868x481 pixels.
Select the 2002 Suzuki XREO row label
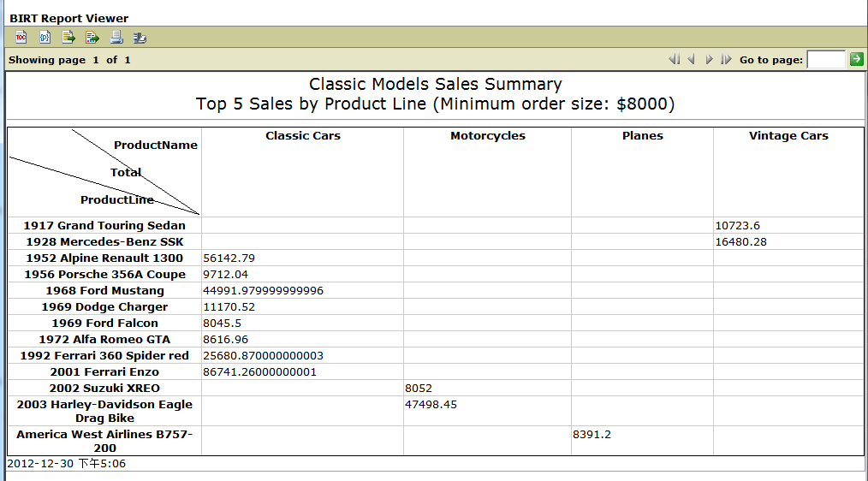pos(104,388)
